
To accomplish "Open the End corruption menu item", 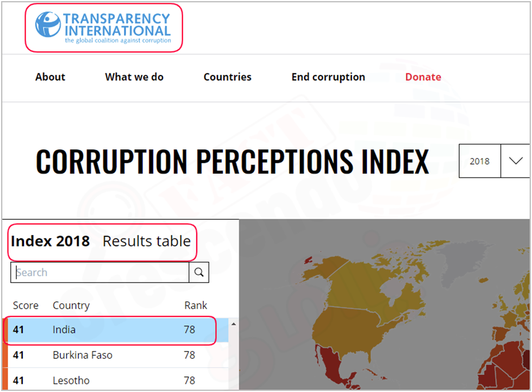I will pos(328,77).
